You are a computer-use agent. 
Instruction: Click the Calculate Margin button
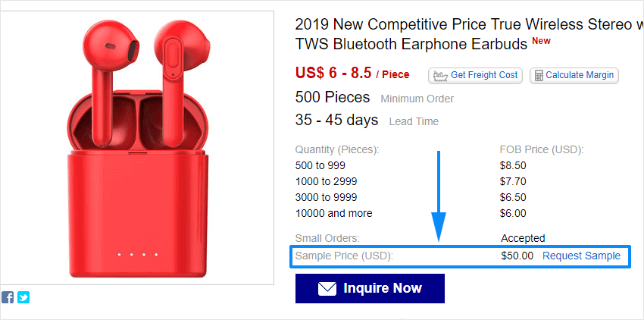(x=574, y=75)
